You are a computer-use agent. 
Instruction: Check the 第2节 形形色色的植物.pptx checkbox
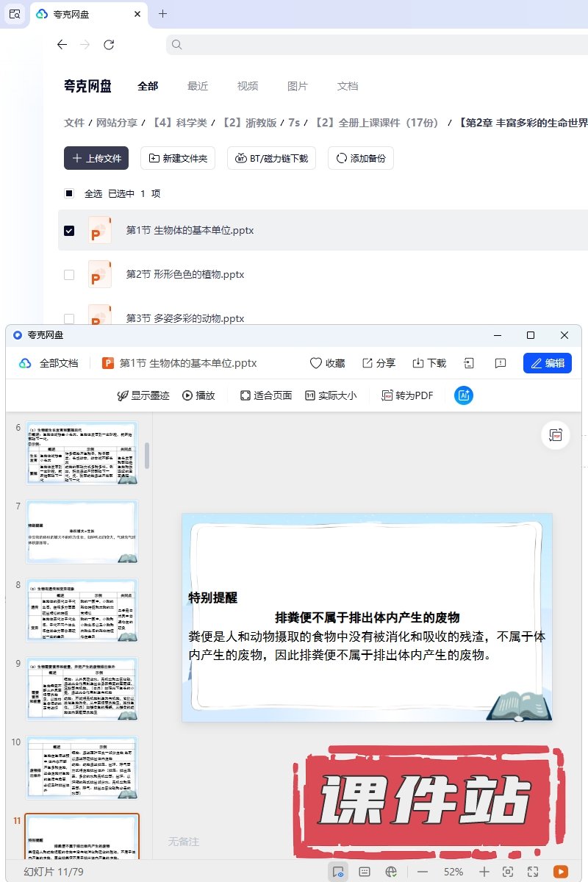pyautogui.click(x=69, y=275)
